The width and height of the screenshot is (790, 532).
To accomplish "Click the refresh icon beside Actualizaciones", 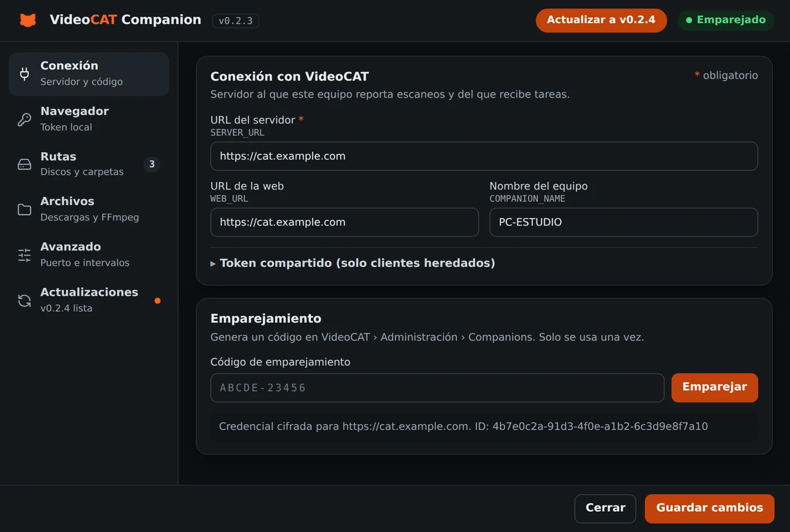I will pyautogui.click(x=24, y=300).
